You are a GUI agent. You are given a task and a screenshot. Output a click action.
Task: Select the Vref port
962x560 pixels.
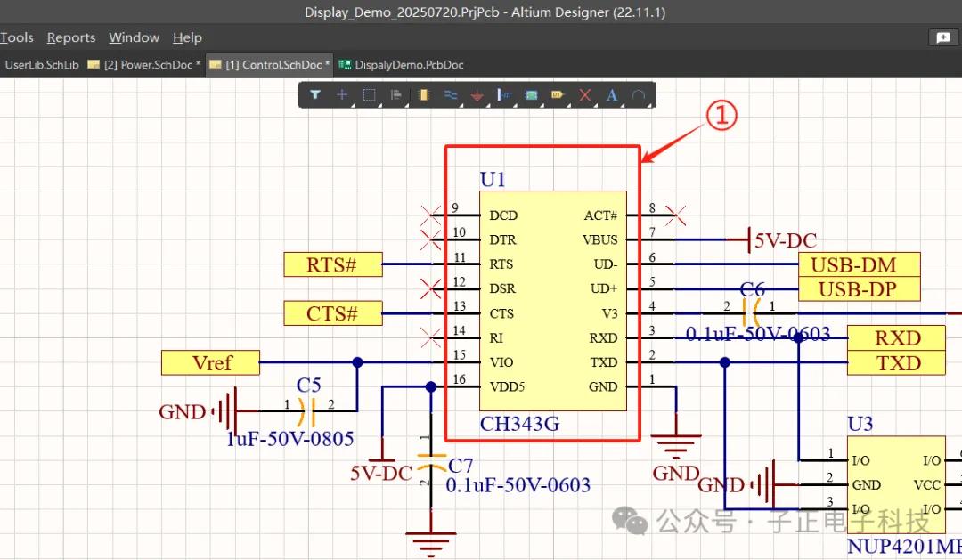pos(210,362)
